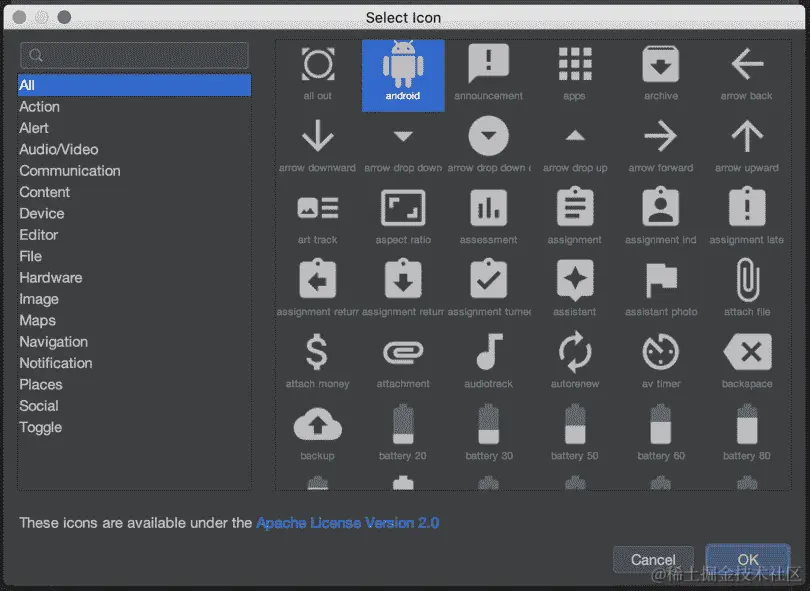The height and width of the screenshot is (591, 810).
Task: Select the File category
Action: click(x=134, y=256)
